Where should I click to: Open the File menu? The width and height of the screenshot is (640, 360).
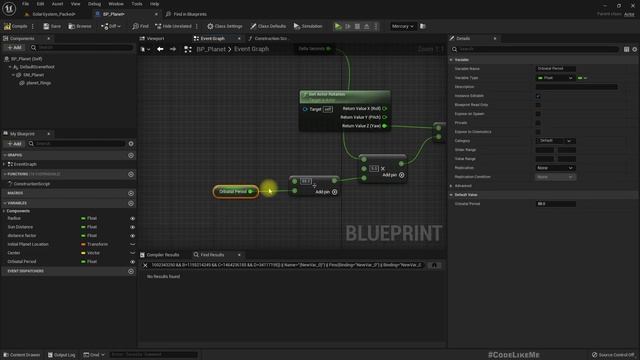25,4
